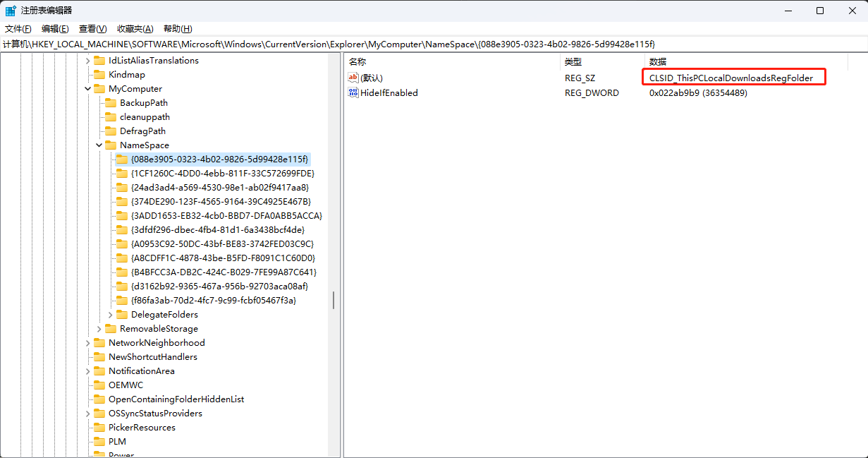Expand the RemovableStorage key
Screen dimensions: 868x458
tap(99, 329)
